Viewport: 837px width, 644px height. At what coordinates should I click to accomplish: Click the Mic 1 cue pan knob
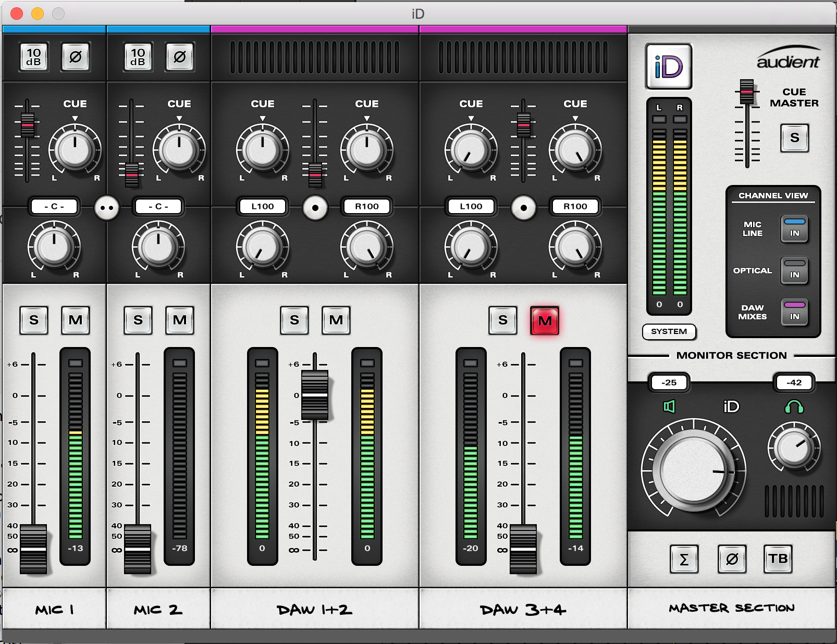pos(75,150)
